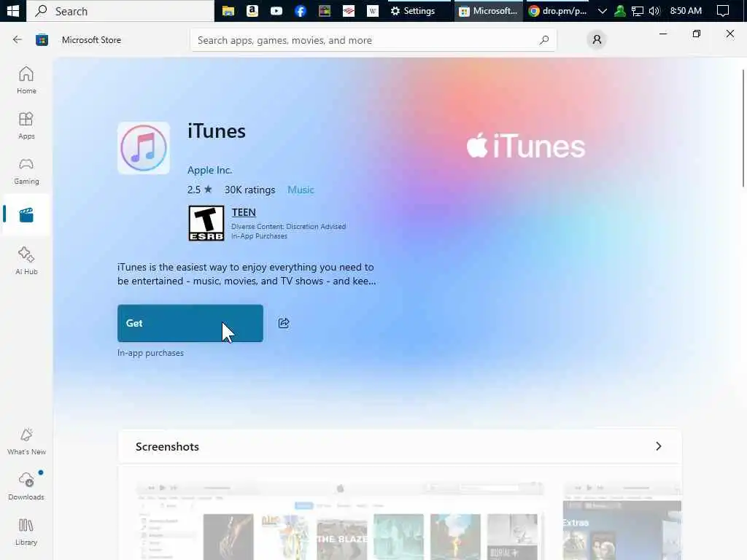Viewport: 747px width, 560px height.
Task: Open the first iTunes screenshot thumbnail
Action: point(340,520)
